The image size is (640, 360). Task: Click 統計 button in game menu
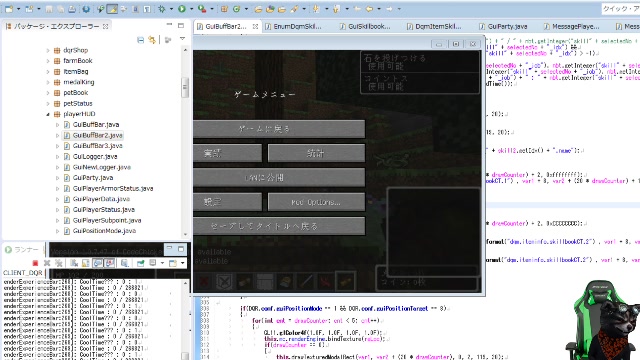tap(316, 153)
